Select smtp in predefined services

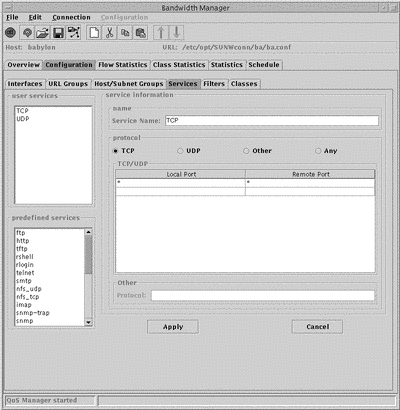(50, 281)
